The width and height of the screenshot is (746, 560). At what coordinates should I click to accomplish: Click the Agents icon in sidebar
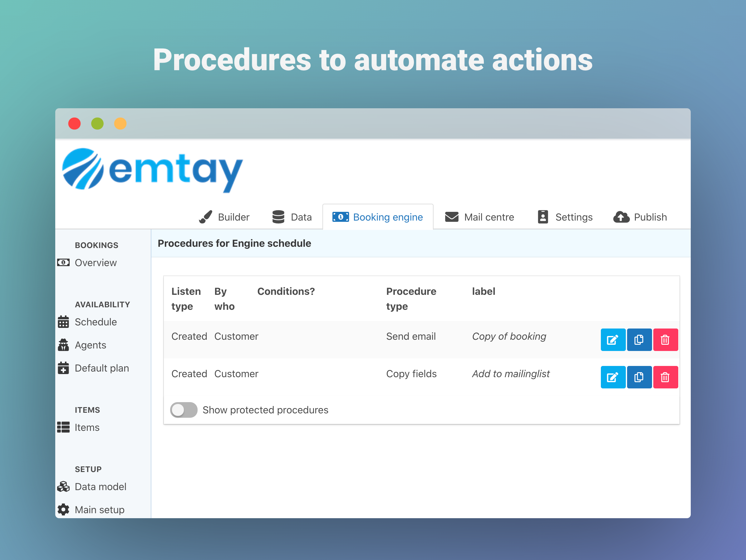tap(63, 345)
